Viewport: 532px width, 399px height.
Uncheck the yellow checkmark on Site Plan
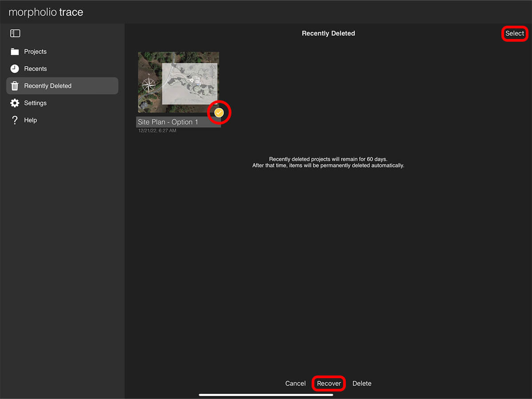point(219,113)
